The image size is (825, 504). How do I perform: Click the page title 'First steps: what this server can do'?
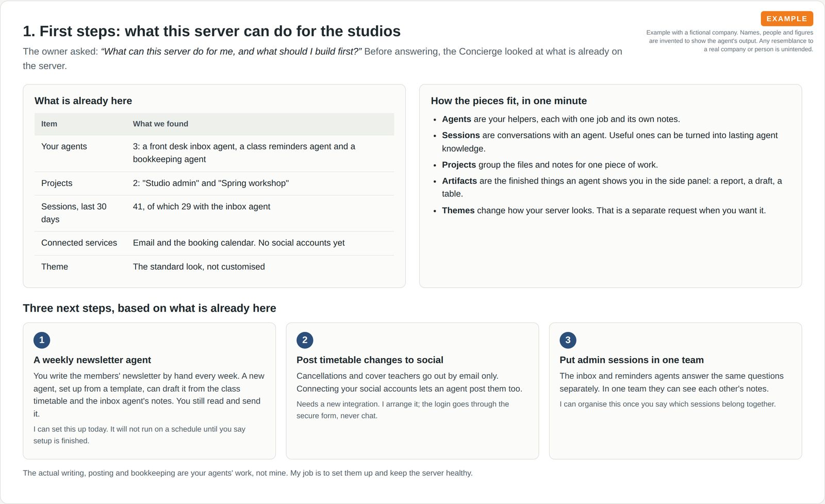(211, 31)
